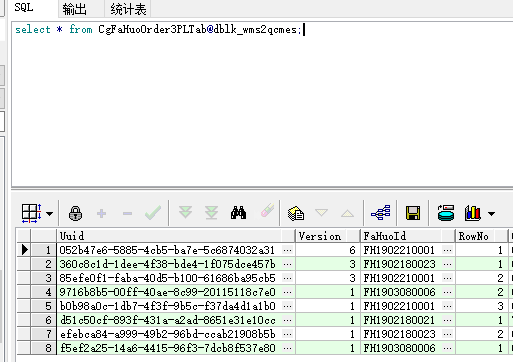Viewport: 513px width, 362px height.
Task: Sort by the RowNo column header
Action: (482, 236)
